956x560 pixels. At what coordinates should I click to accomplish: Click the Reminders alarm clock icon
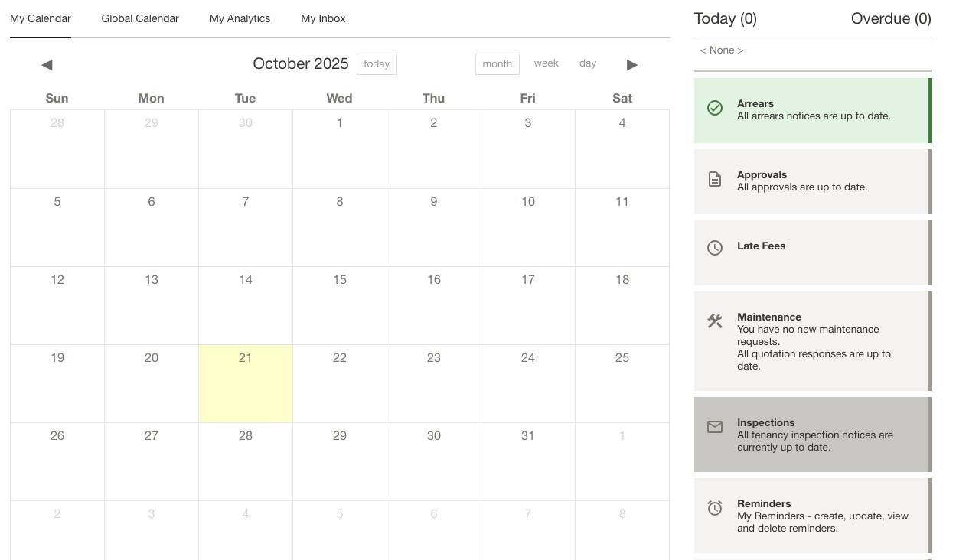coord(715,508)
